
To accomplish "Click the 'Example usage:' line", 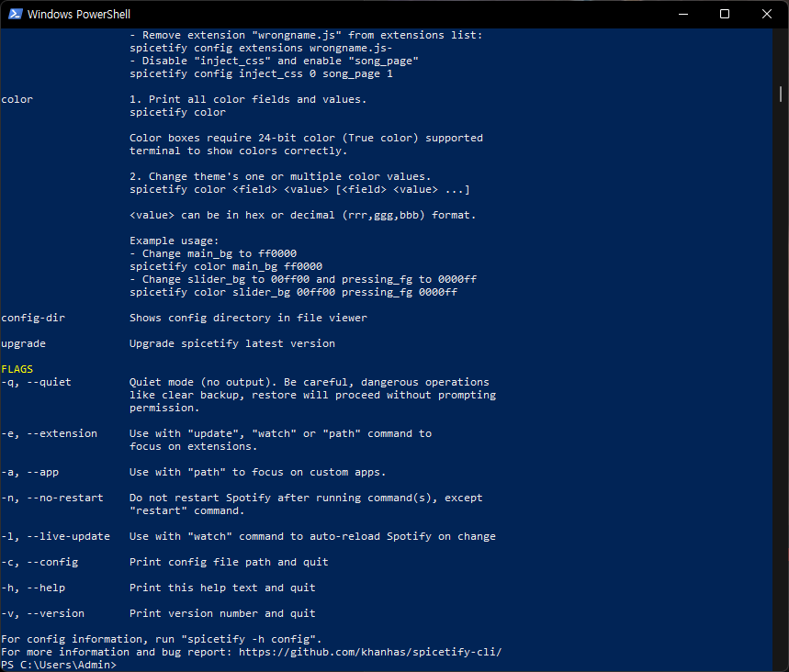I will pyautogui.click(x=175, y=241).
